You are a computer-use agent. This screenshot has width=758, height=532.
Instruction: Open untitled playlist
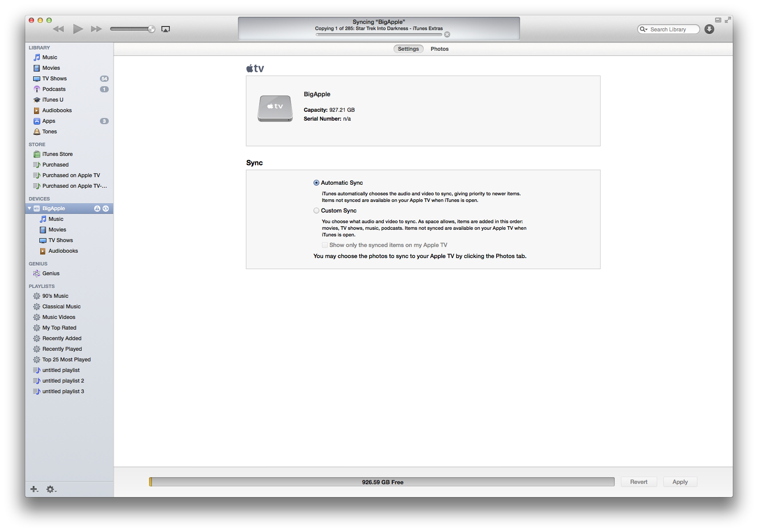[69, 370]
